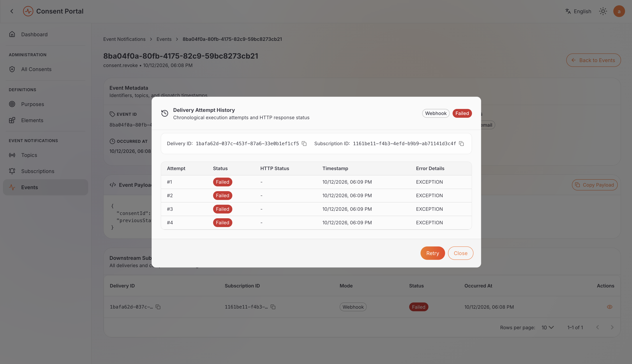Click EXCEPTION error detail for attempt #2
This screenshot has width=632, height=364.
click(x=429, y=196)
